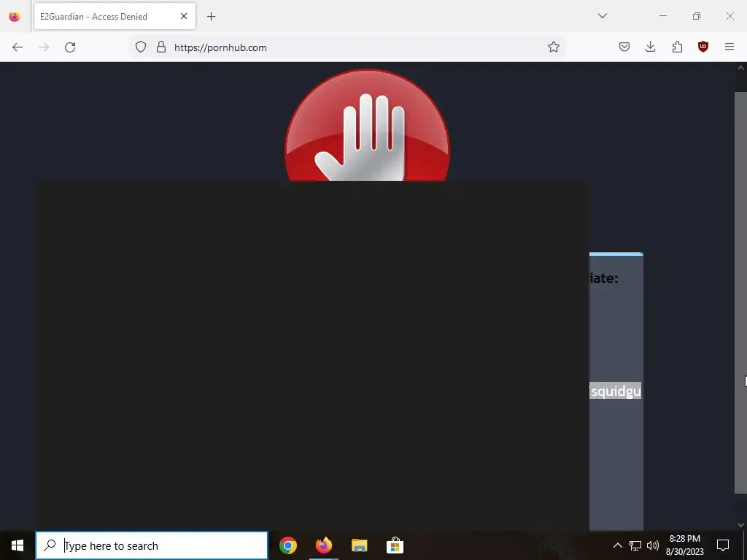Show site security padlock info
This screenshot has width=747, height=560.
click(x=161, y=47)
